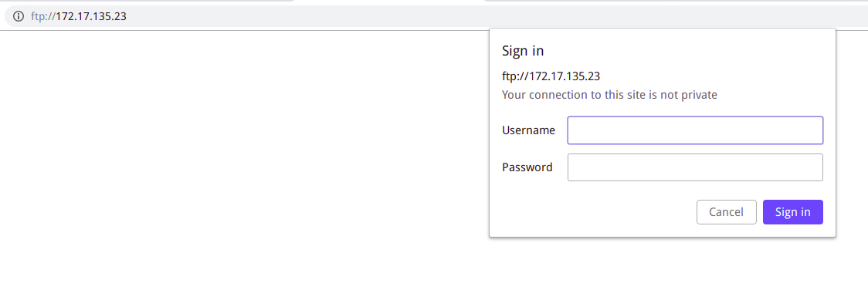Click the Password label text
This screenshot has height=290, width=868.
pos(527,167)
